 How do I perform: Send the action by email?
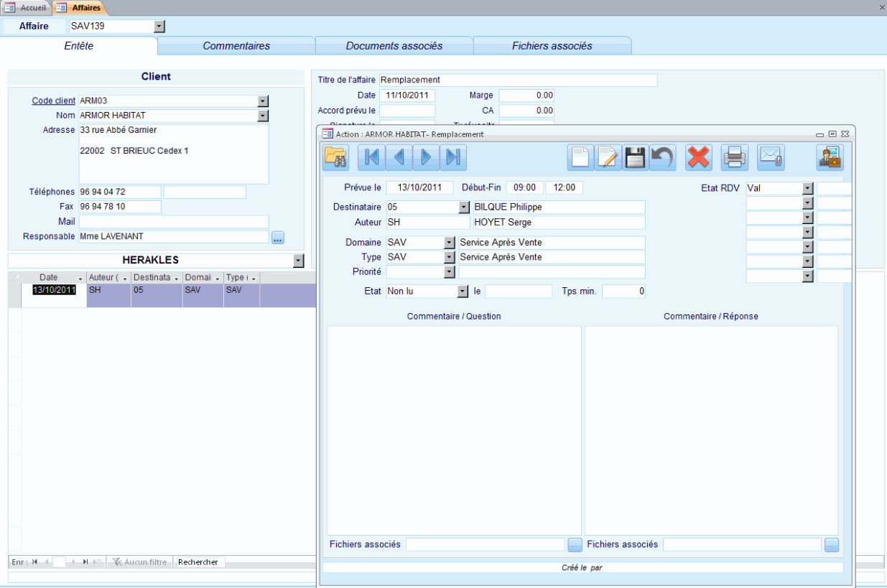tap(770, 157)
